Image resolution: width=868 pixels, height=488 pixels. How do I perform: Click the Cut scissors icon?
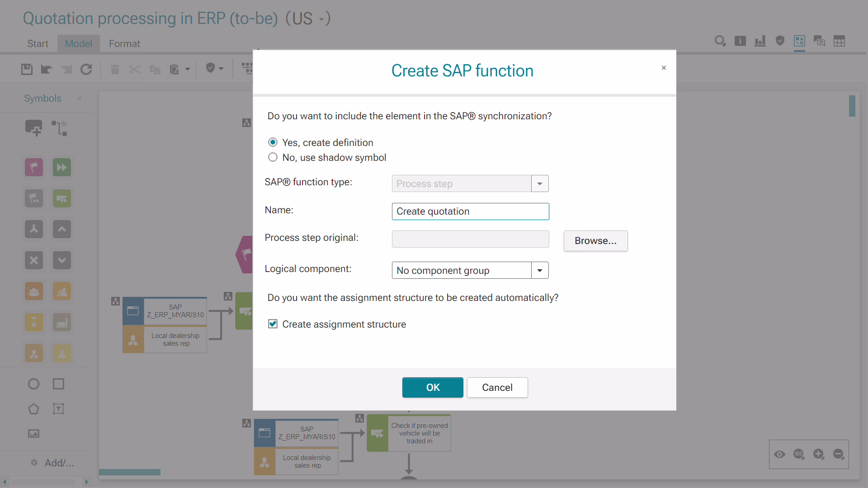(135, 69)
